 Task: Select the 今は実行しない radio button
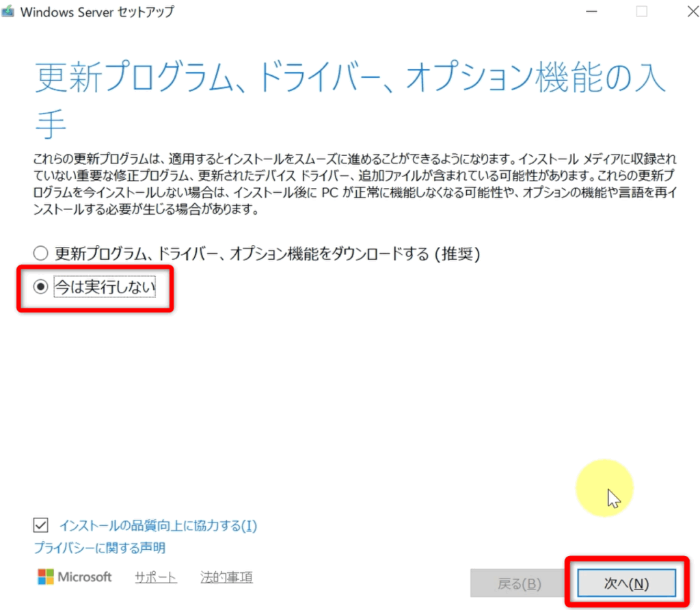(41, 288)
